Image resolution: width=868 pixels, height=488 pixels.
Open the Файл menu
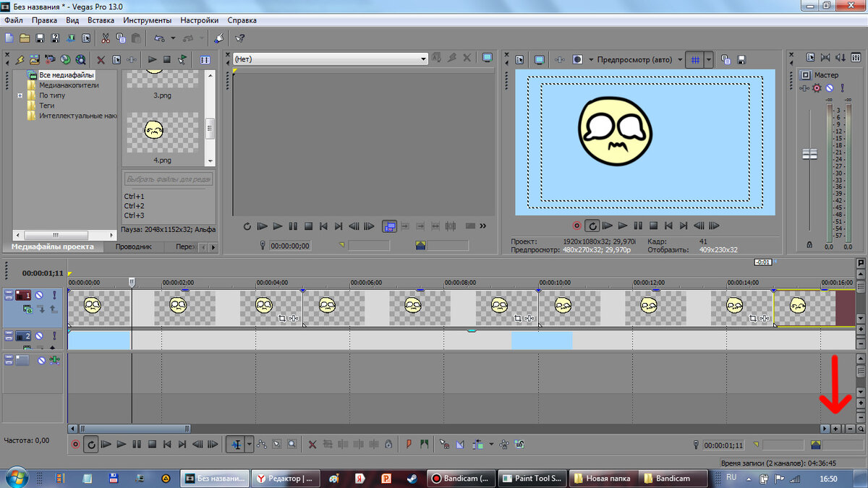pyautogui.click(x=13, y=20)
